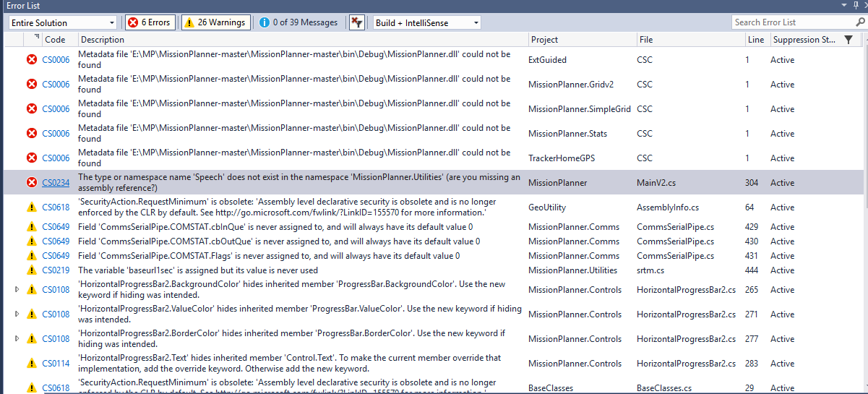Viewport: 868px width, 394px height.
Task: Open CS0649 link on CommsSerialPipe.cs line 429
Action: [56, 227]
